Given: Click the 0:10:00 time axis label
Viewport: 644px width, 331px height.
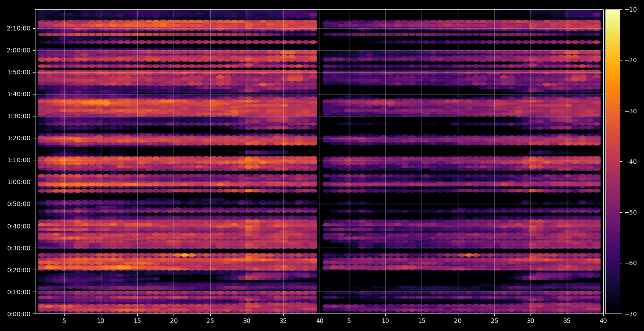Looking at the screenshot, I should pyautogui.click(x=19, y=292).
